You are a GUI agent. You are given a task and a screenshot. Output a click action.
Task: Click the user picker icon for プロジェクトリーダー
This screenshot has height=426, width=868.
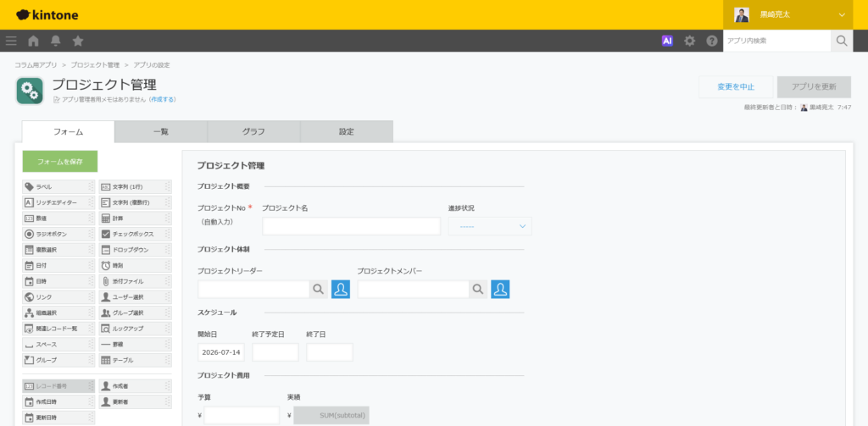point(341,290)
